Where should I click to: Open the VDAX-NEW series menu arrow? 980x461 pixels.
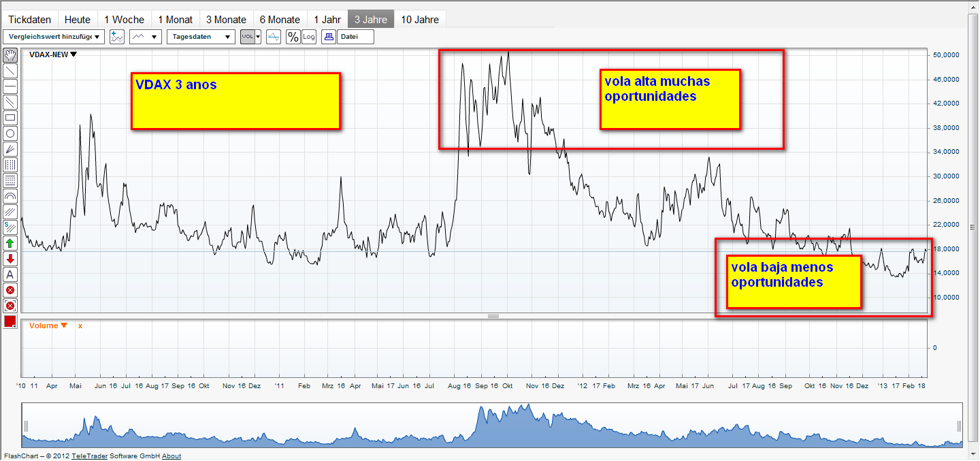pos(73,54)
